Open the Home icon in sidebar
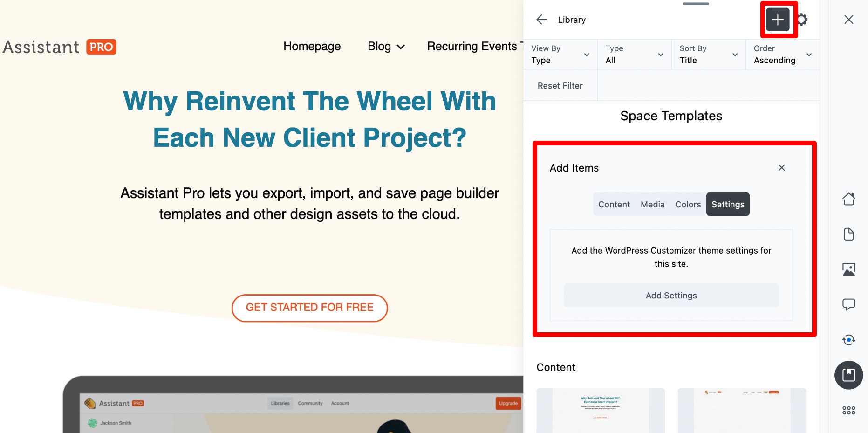 (x=848, y=199)
